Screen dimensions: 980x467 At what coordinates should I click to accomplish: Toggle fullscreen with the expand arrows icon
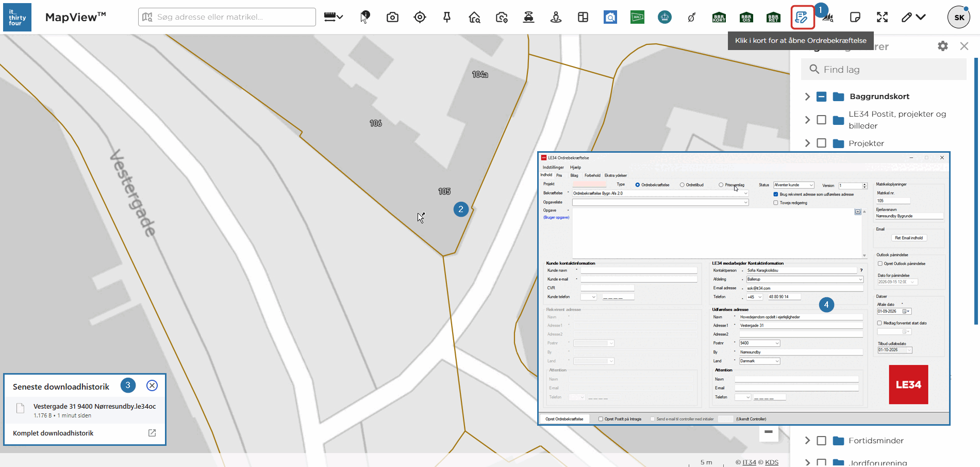click(x=882, y=17)
